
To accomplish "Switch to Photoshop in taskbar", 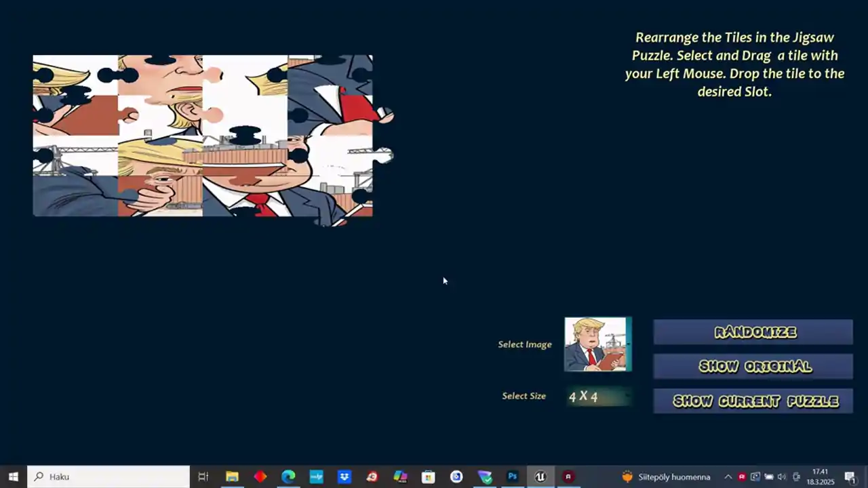I will (513, 476).
